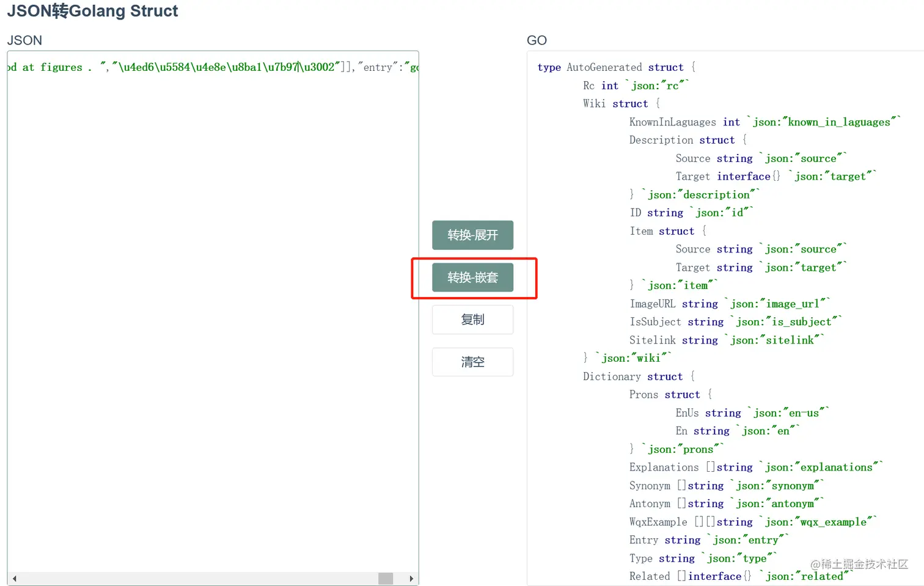
Task: Click the 转换-展开 button
Action: pyautogui.click(x=472, y=235)
